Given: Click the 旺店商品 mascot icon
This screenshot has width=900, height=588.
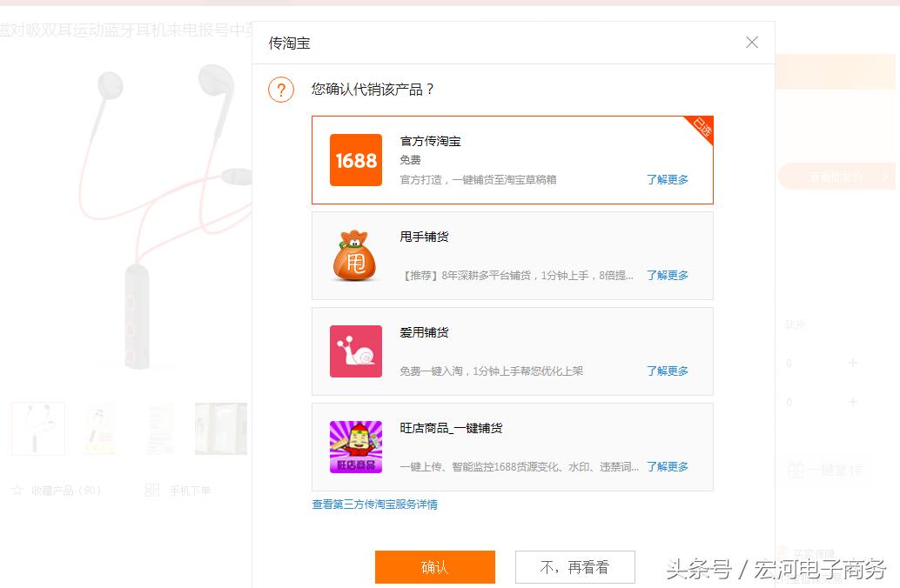Looking at the screenshot, I should 355,446.
